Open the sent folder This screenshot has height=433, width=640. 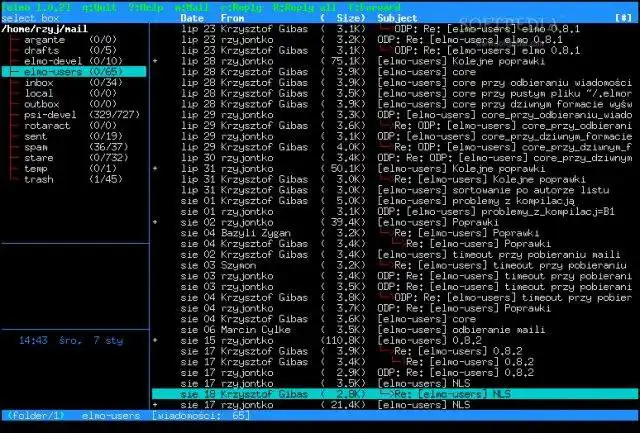[x=73, y=136]
